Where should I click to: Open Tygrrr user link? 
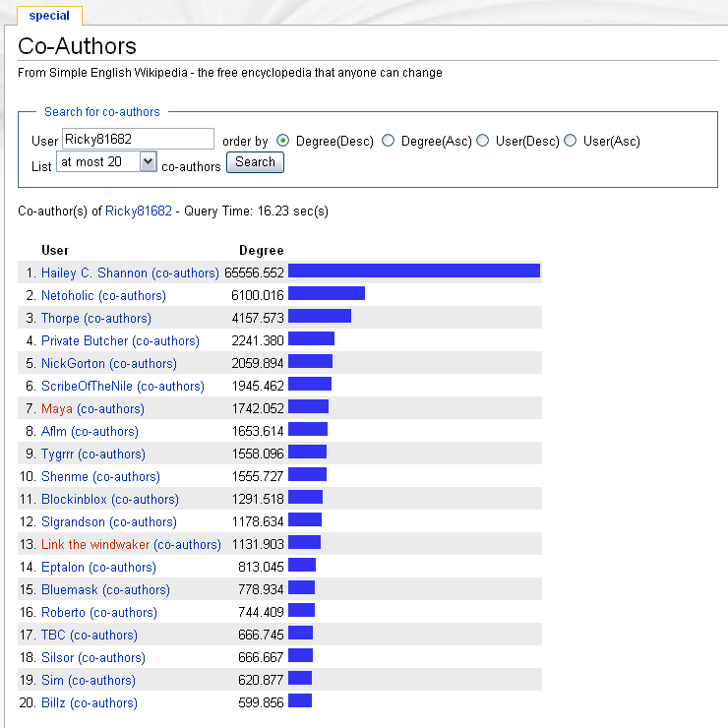(x=58, y=454)
